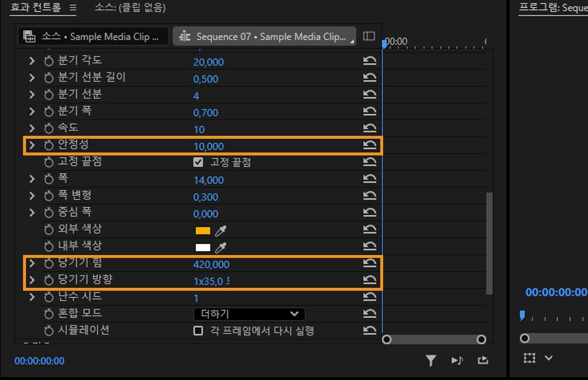Screen dimensions: 588x380
Task: Reset the 당기기 힘 parameter
Action: coord(370,264)
